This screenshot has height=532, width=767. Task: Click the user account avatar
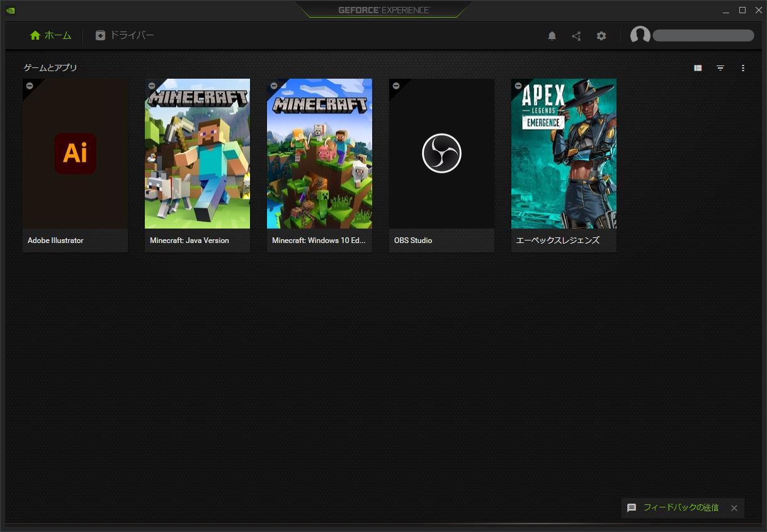640,36
